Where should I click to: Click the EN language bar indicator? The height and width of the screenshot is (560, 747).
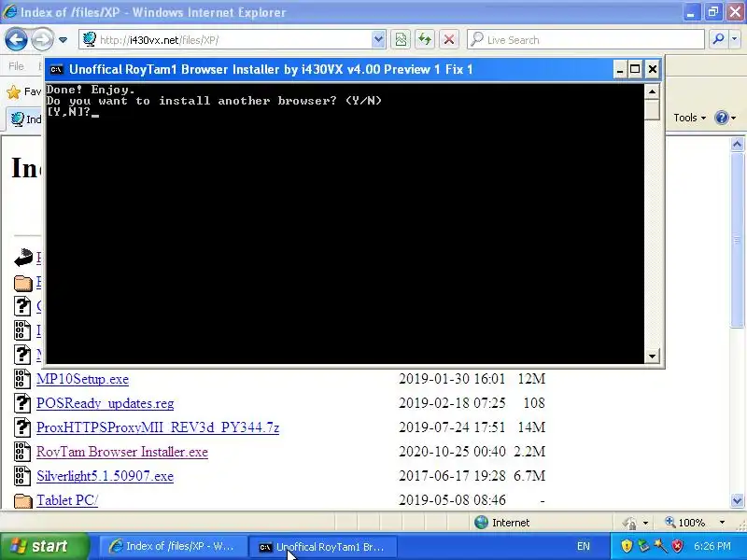[x=583, y=547]
